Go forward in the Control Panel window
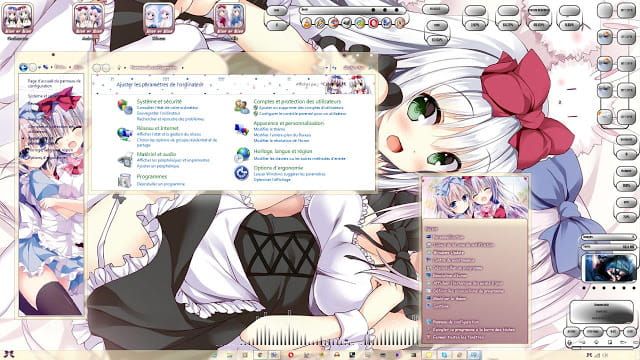640x360 pixels. click(106, 67)
